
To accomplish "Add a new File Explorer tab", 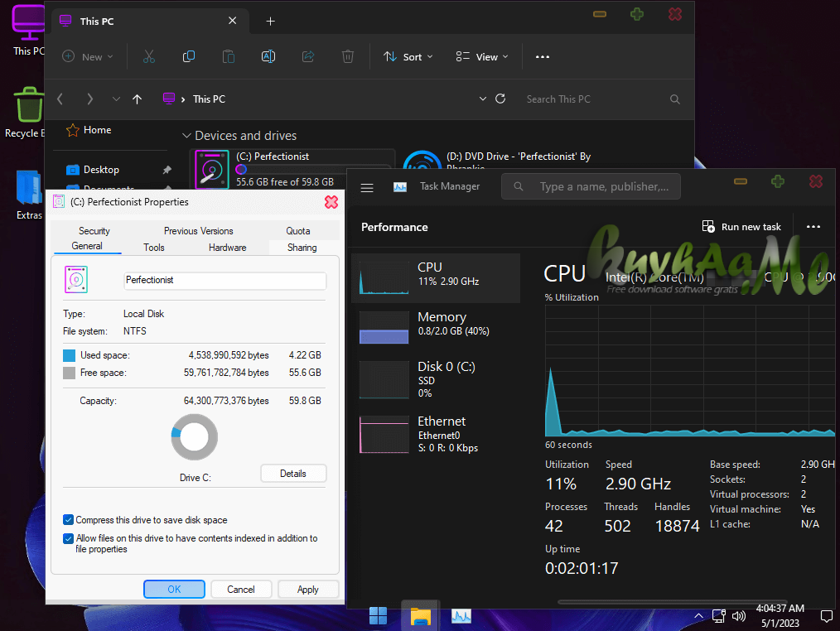I will [271, 22].
